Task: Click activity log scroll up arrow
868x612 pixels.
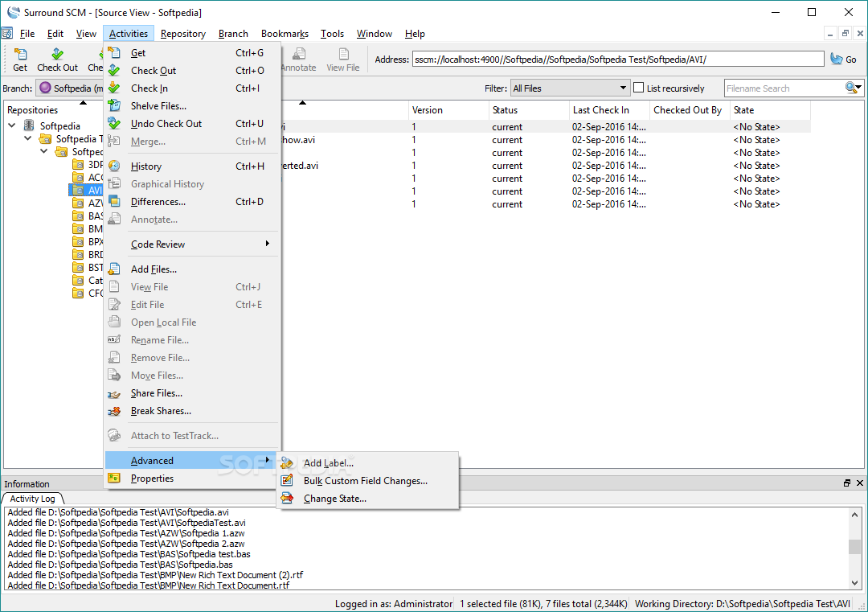Action: [854, 515]
